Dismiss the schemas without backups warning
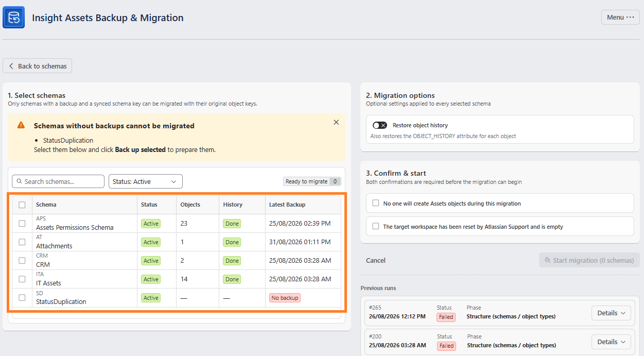 click(336, 122)
